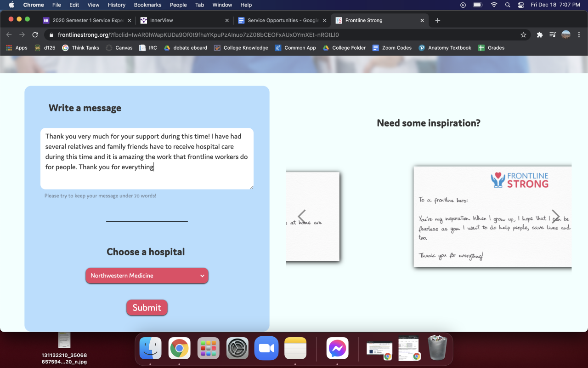Submit the message with the Submit button
This screenshot has width=588, height=368.
click(x=147, y=308)
